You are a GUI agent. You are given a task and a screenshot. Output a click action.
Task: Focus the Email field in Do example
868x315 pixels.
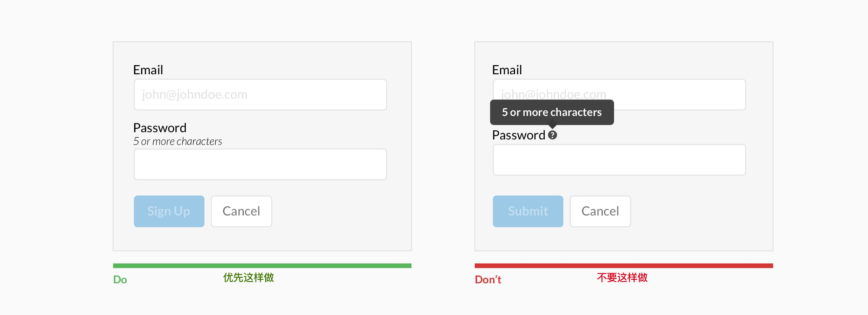(260, 95)
